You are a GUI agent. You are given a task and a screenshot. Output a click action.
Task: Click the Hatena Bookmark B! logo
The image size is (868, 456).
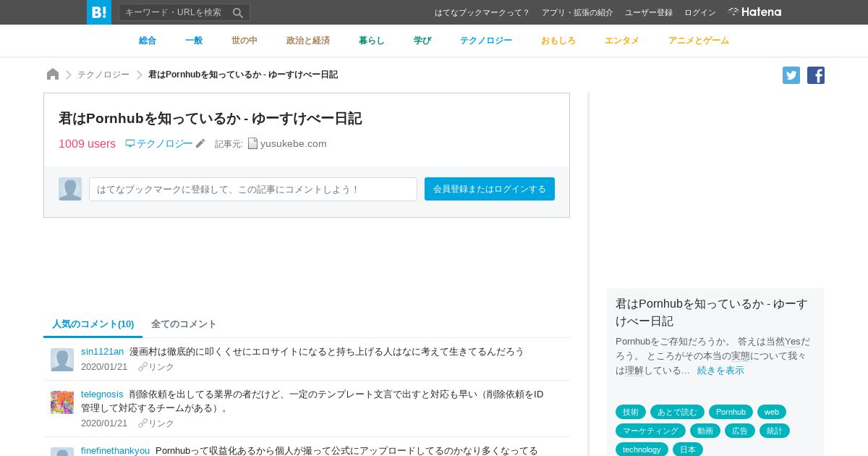click(99, 12)
